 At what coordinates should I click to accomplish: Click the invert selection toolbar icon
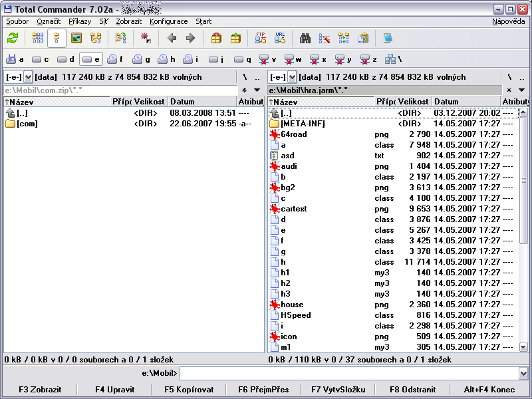(x=121, y=38)
